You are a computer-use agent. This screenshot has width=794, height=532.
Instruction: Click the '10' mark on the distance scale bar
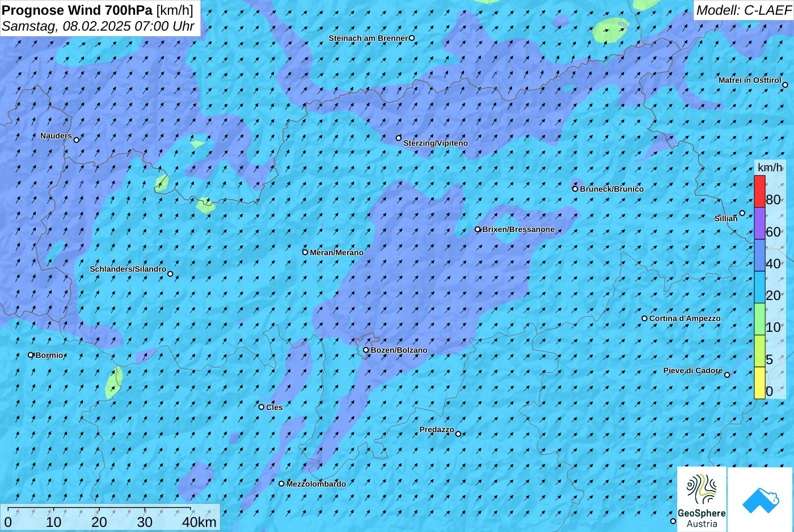(x=54, y=522)
